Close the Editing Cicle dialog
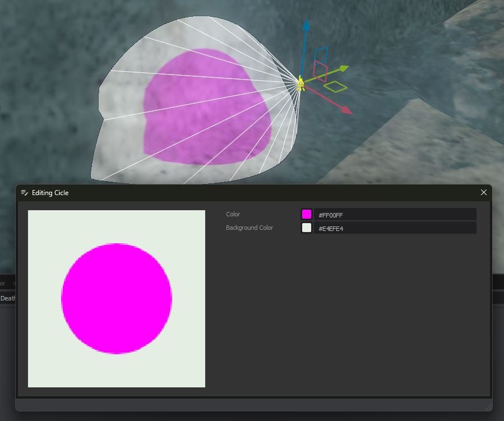Image resolution: width=504 pixels, height=421 pixels. (484, 192)
